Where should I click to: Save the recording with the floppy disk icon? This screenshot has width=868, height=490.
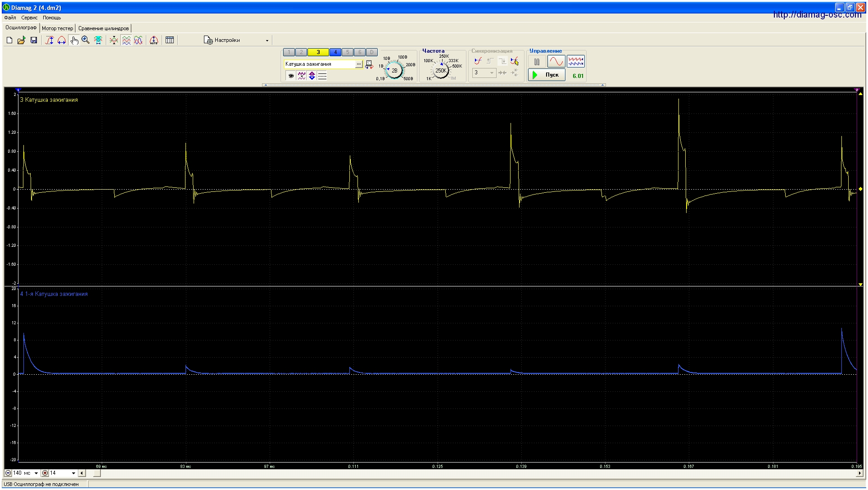[33, 41]
